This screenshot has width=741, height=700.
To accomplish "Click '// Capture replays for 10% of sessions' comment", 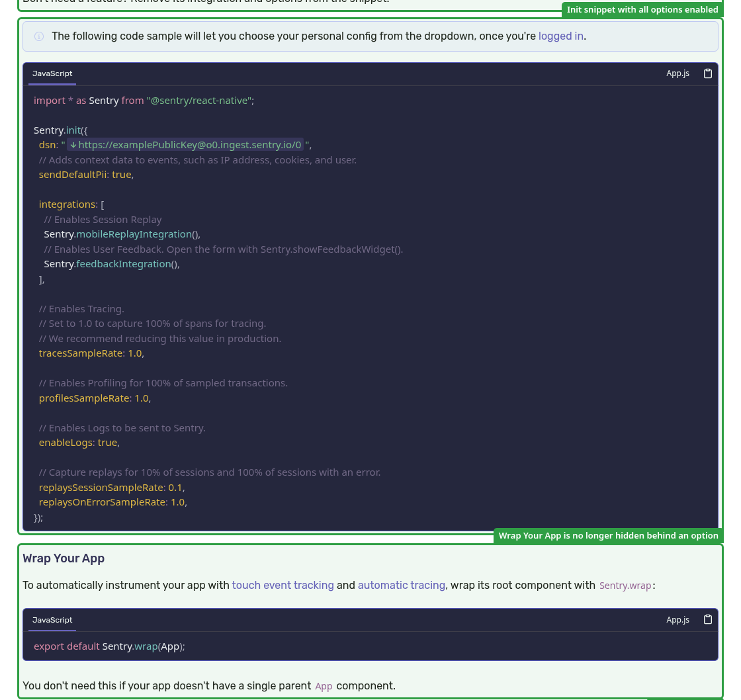I will (209, 472).
